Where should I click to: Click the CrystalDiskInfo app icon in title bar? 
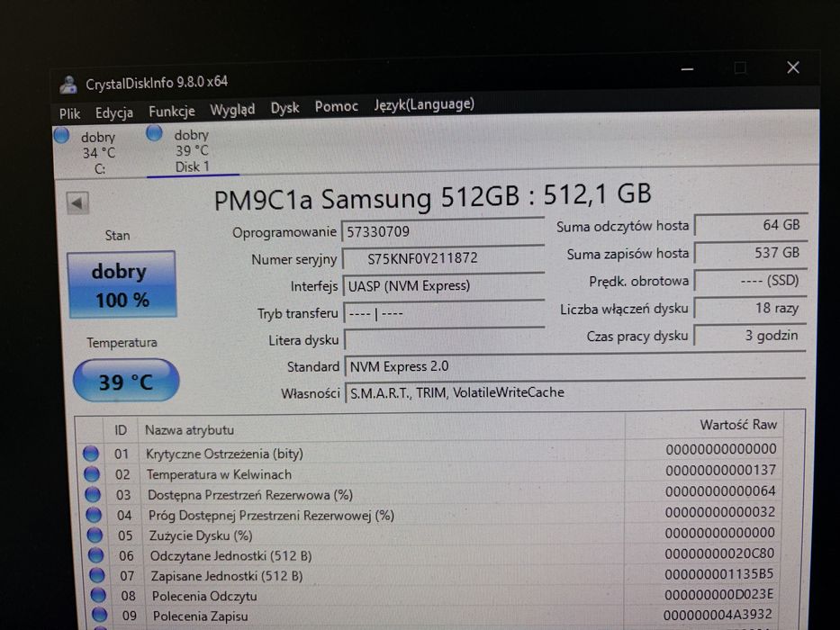[68, 85]
